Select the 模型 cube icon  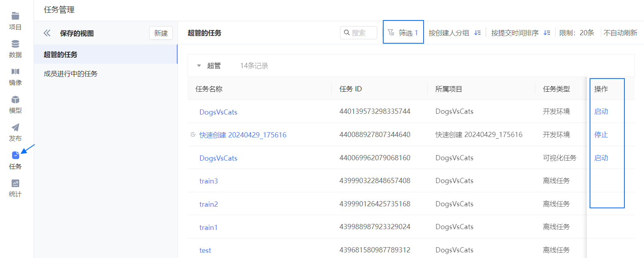(15, 104)
